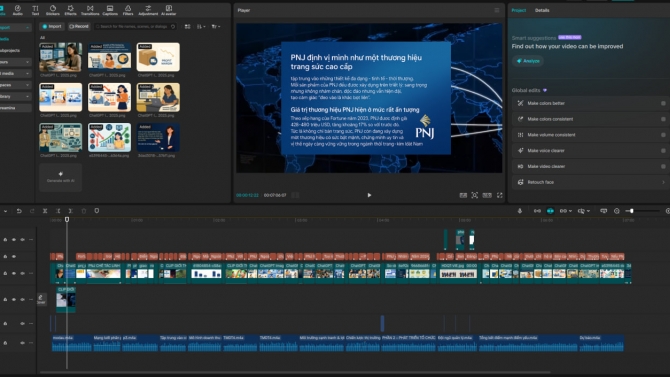Play the video preview
Screen dimensions: 670x377
coord(369,195)
